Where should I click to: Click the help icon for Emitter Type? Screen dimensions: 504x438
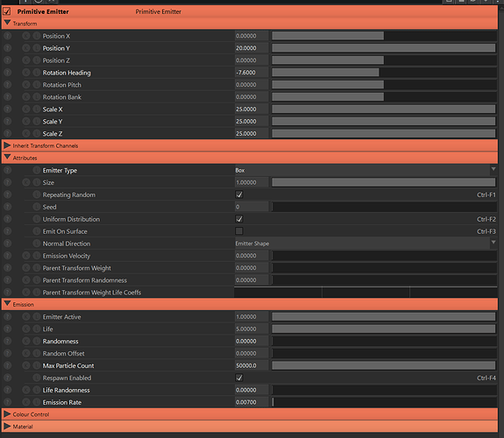(7, 170)
